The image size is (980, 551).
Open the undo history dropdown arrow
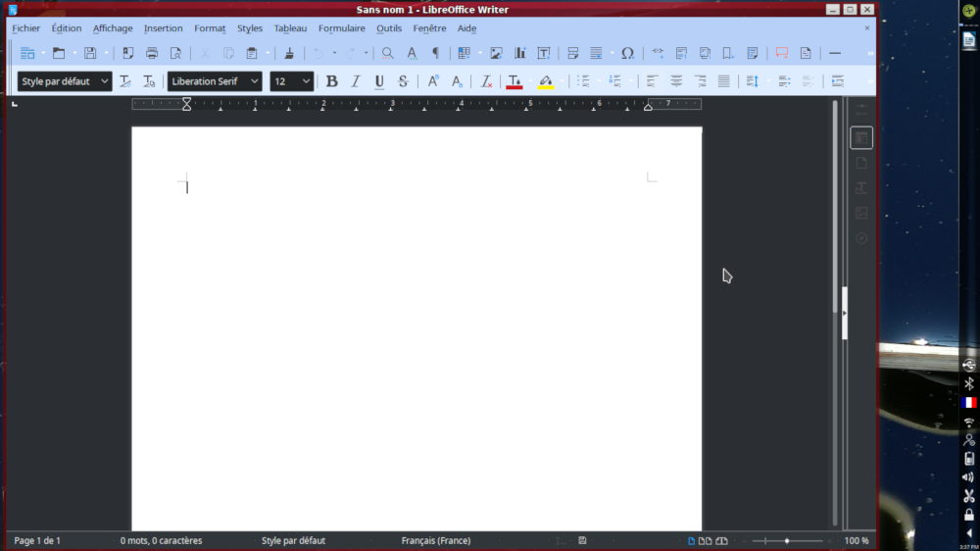(x=334, y=53)
